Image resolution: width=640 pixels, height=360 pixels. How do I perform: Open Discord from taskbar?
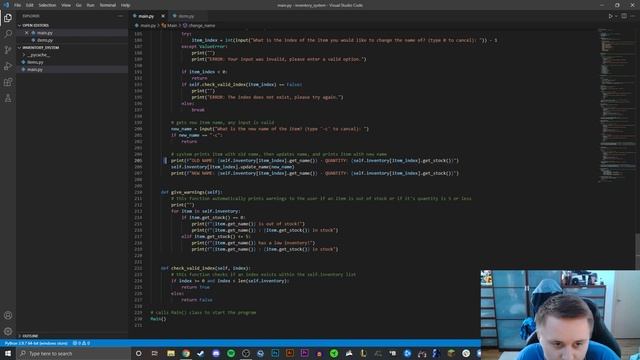pos(216,353)
